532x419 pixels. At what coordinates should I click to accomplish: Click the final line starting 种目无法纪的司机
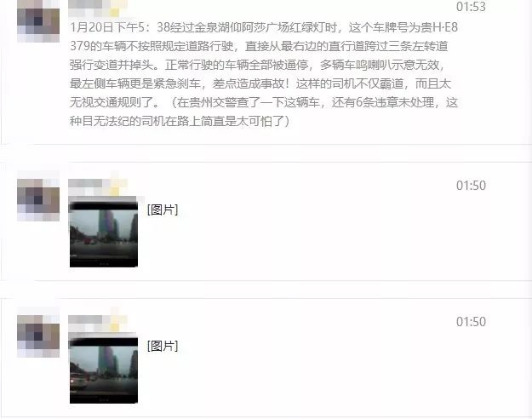(x=180, y=121)
